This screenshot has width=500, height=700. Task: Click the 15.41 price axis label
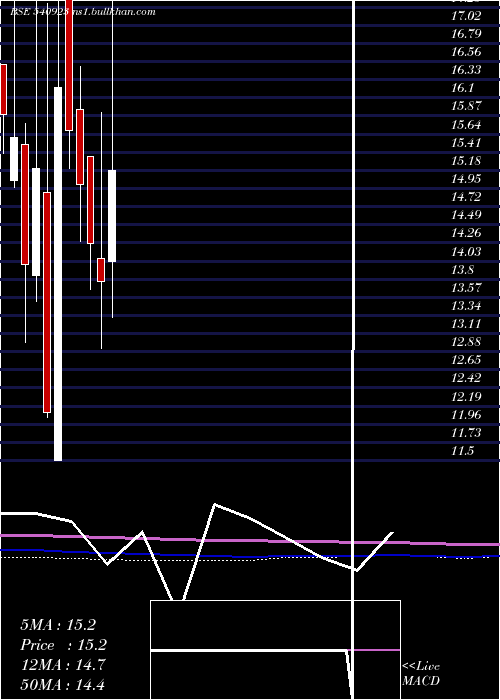click(x=466, y=143)
